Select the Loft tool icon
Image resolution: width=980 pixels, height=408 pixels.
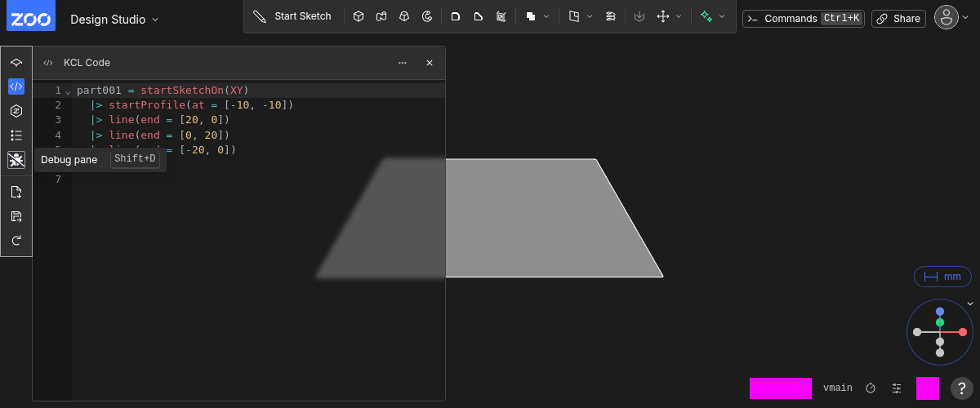[403, 16]
